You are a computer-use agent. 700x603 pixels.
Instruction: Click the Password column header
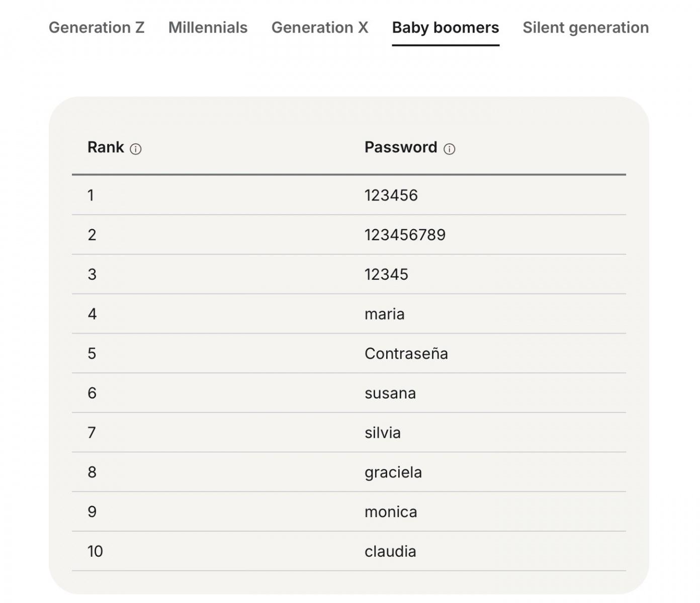400,147
